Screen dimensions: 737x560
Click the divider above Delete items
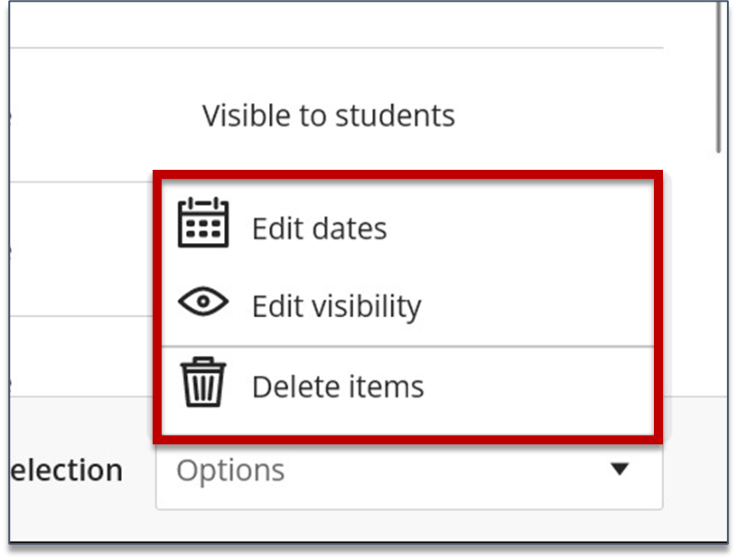click(406, 345)
